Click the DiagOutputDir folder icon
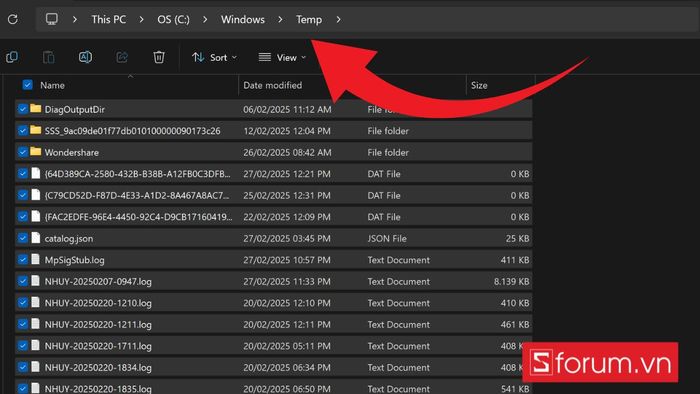This screenshot has height=394, width=700. 36,109
